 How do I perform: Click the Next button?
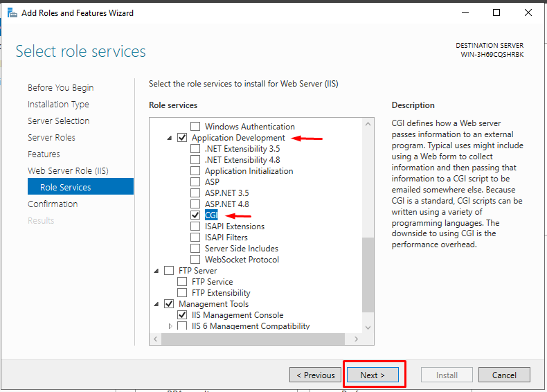pyautogui.click(x=373, y=375)
